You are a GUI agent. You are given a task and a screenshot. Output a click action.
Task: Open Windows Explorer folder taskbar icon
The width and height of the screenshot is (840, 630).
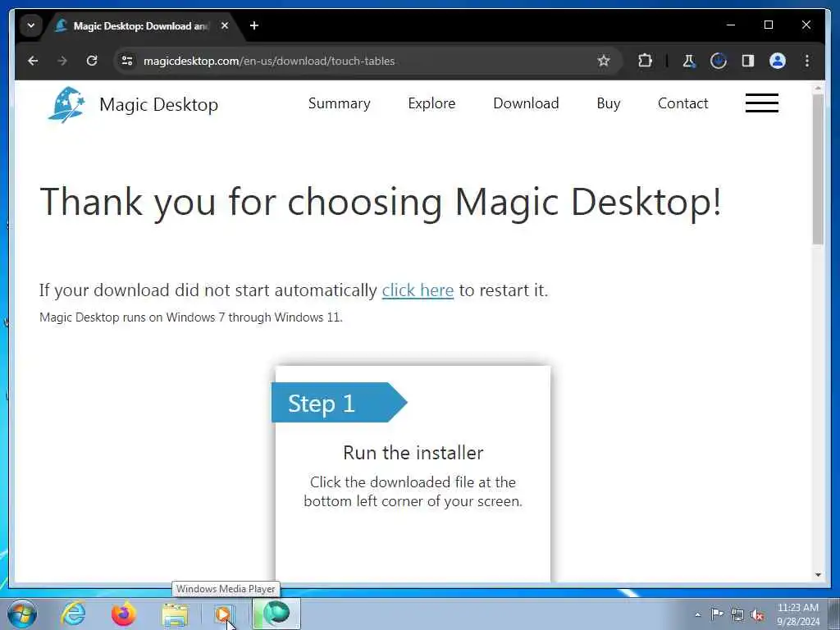point(175,614)
